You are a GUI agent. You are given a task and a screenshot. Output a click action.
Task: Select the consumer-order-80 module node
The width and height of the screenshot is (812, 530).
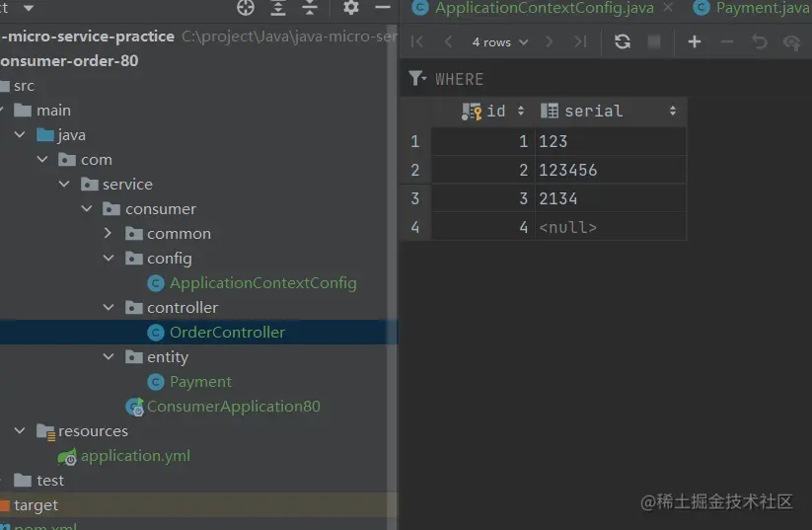pyautogui.click(x=69, y=60)
